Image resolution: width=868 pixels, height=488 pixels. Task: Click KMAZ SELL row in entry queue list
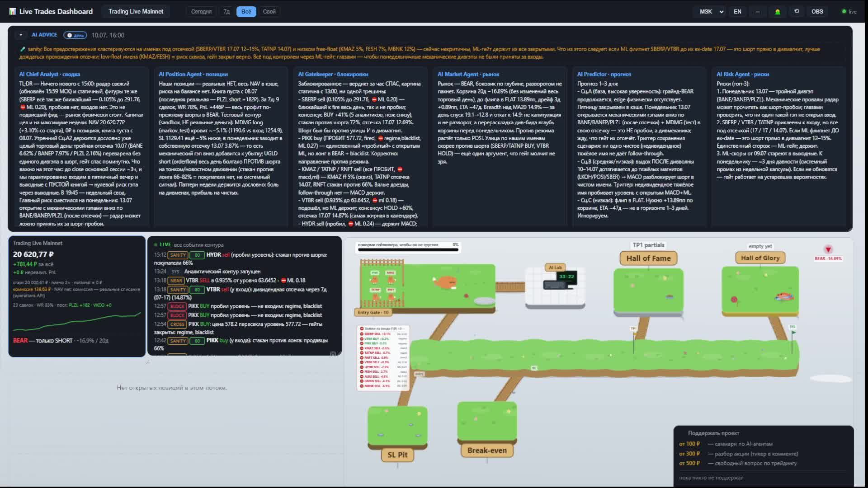384,348
